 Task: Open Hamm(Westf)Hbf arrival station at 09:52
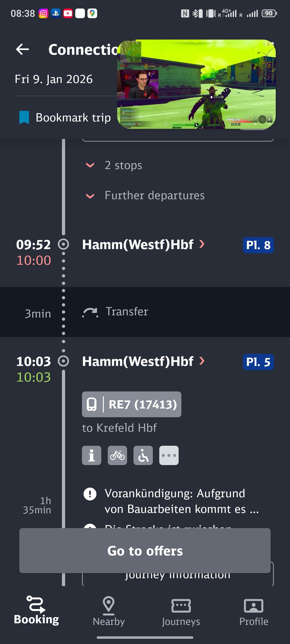coord(143,244)
